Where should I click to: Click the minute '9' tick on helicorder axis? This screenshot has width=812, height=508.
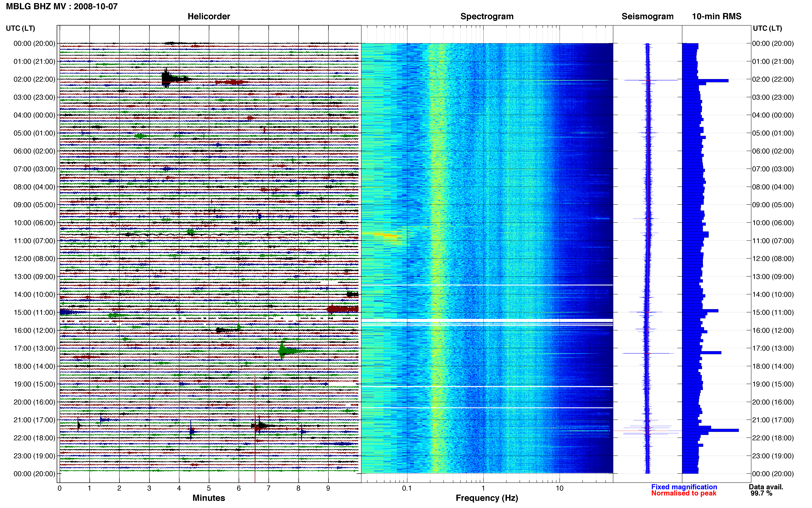(328, 488)
